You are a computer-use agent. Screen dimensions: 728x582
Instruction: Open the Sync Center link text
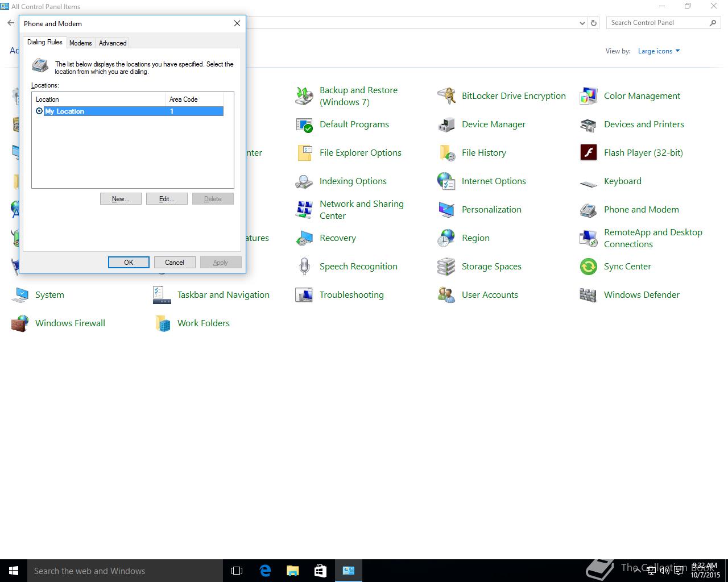627,267
